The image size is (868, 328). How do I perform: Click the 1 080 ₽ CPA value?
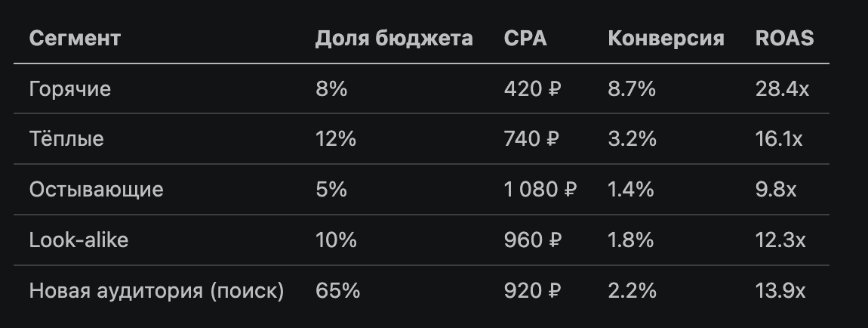(540, 189)
